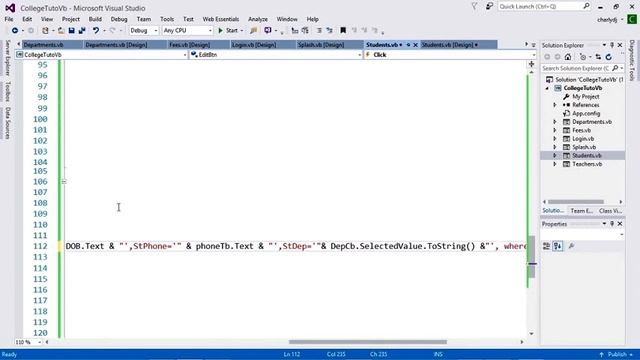This screenshot has height=360, width=640.
Task: Click the Property Pages wrench icon
Action: pyautogui.click(x=571, y=246)
